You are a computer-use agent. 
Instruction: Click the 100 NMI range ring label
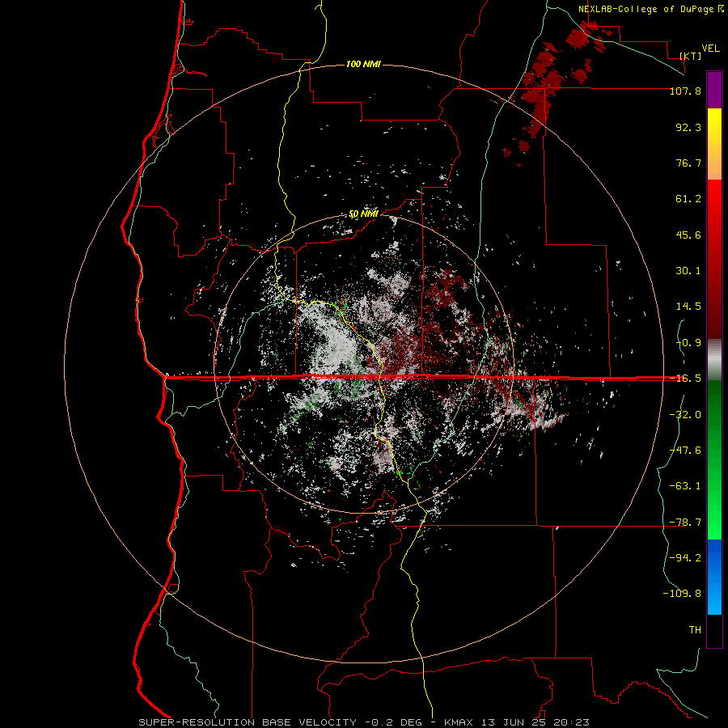pyautogui.click(x=363, y=64)
